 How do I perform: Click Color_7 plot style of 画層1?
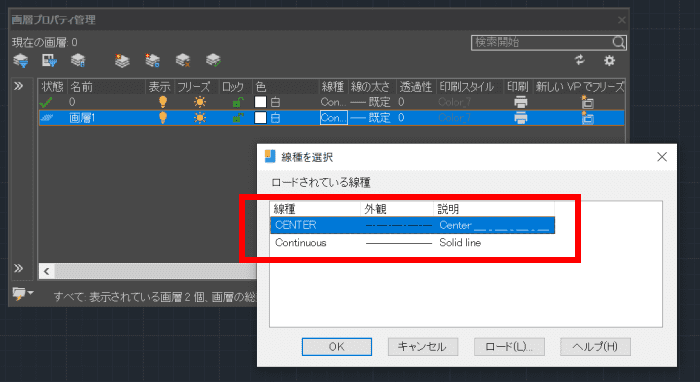(454, 118)
